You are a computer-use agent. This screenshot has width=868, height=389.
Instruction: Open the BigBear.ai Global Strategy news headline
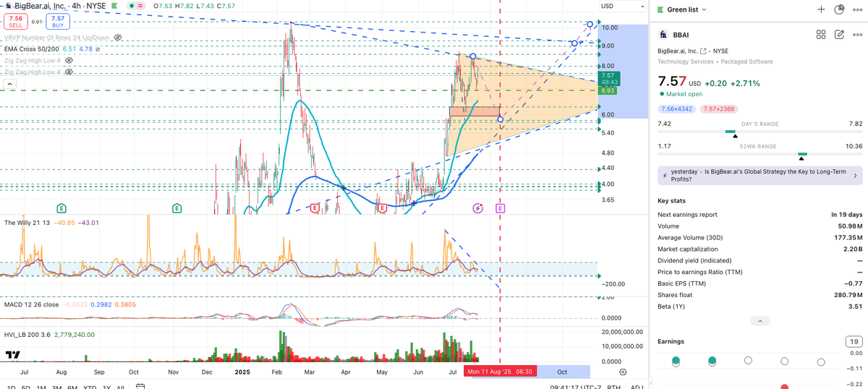tap(758, 175)
